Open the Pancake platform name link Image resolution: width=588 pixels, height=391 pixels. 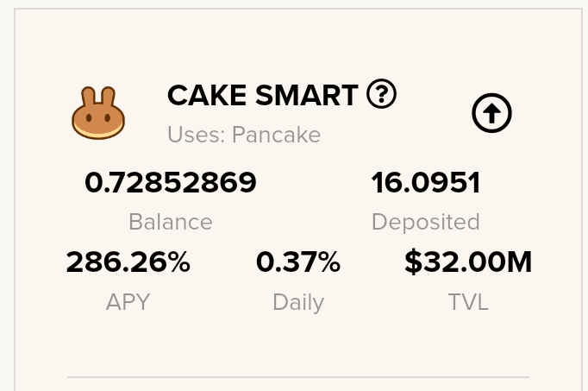point(277,135)
